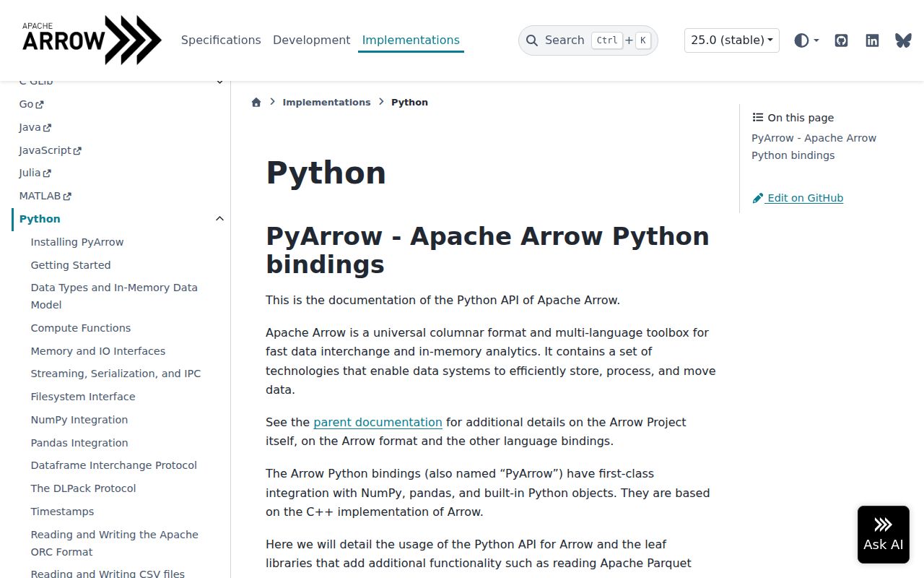The height and width of the screenshot is (578, 924).
Task: Click the Python page heading
Action: 326,173
